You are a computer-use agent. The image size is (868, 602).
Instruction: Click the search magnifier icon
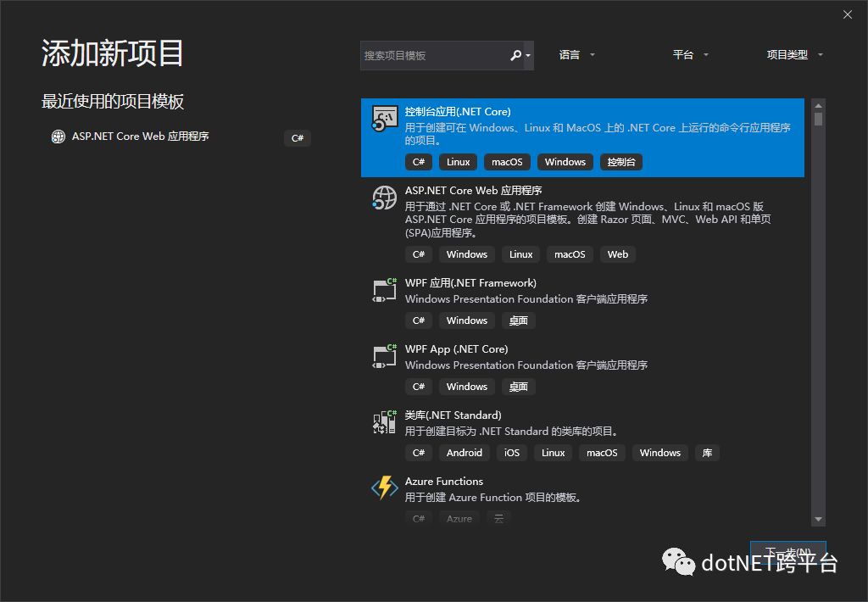(515, 55)
